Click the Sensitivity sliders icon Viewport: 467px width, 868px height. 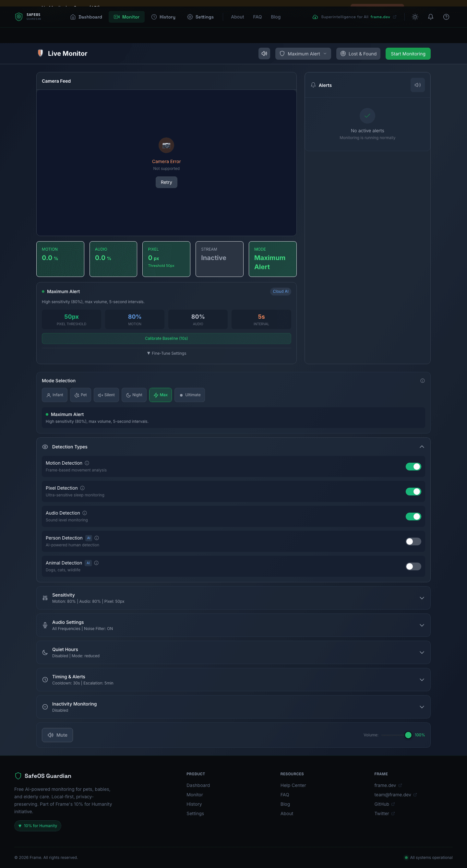(45, 598)
